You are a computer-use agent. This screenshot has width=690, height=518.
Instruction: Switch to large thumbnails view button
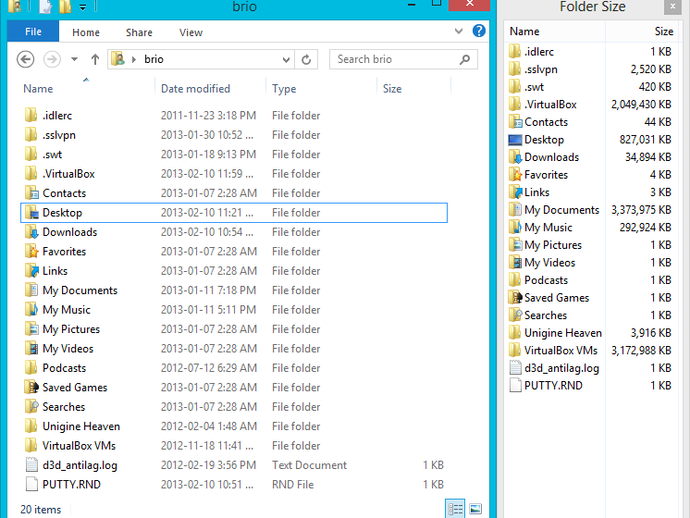coord(475,509)
